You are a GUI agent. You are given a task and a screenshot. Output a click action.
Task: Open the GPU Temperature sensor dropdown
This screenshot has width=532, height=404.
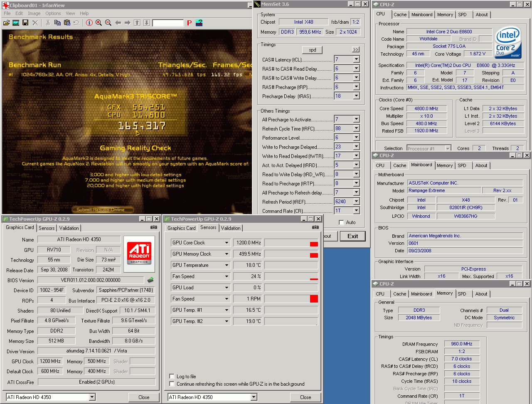(227, 265)
